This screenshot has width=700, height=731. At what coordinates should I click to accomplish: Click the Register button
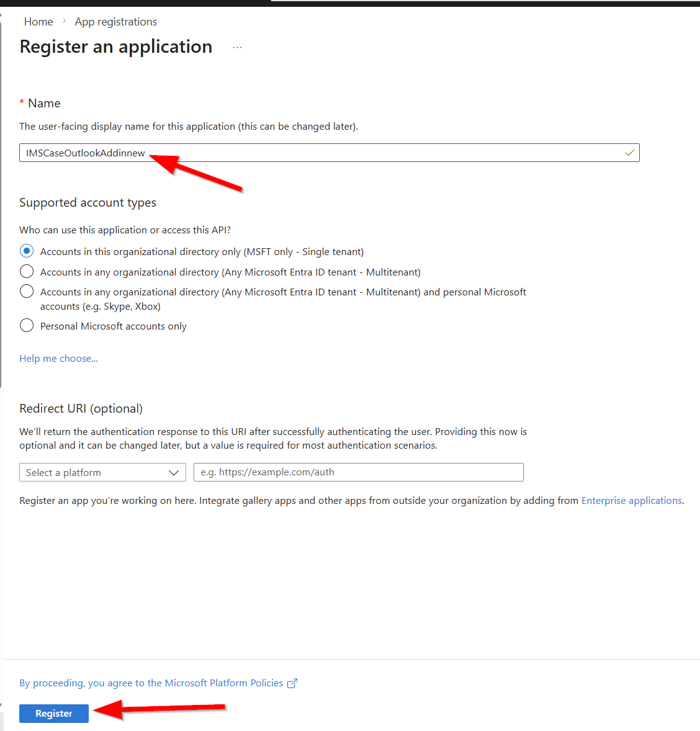(x=53, y=713)
